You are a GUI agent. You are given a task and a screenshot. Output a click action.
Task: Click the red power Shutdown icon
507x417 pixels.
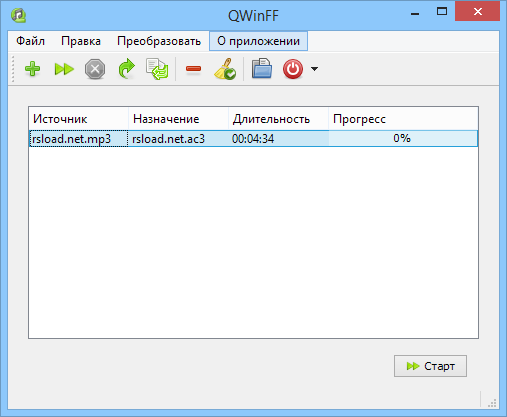click(x=293, y=69)
